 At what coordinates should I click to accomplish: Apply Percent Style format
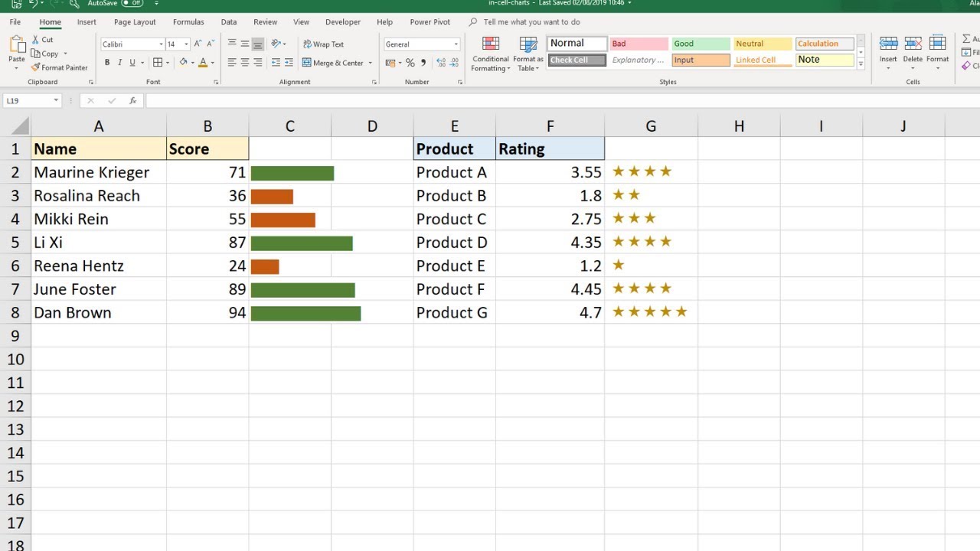pos(410,63)
